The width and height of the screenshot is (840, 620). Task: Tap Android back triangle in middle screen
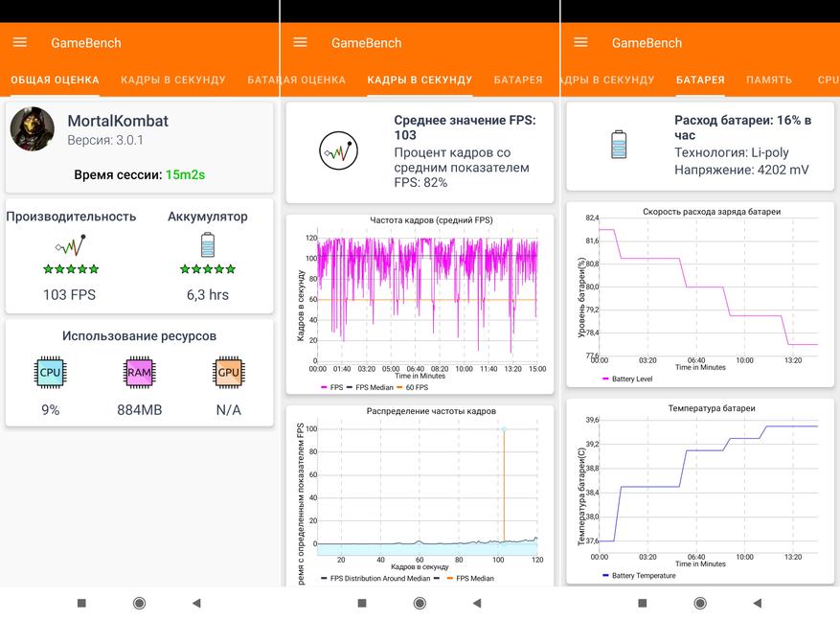(477, 604)
